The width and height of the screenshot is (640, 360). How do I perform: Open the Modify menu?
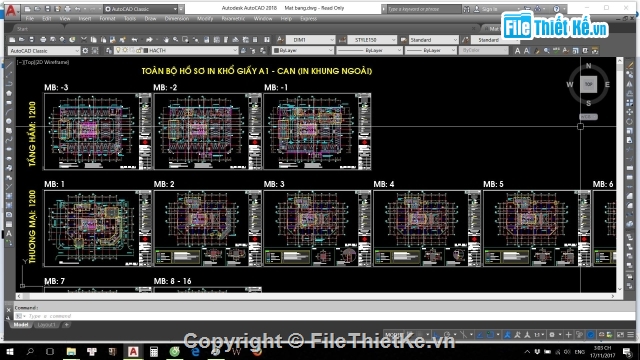tap(205, 19)
